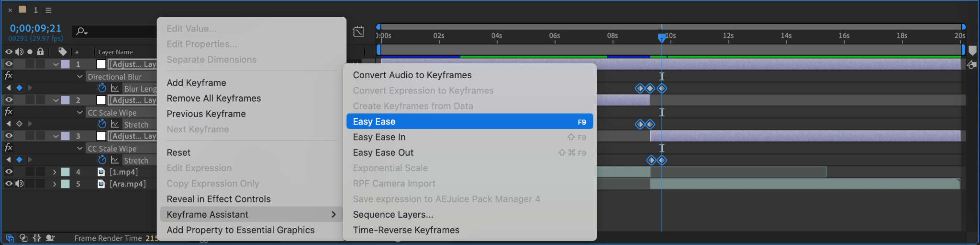Click the comp marker bin icon
Viewport: 980px width, 245px height.
[972, 50]
